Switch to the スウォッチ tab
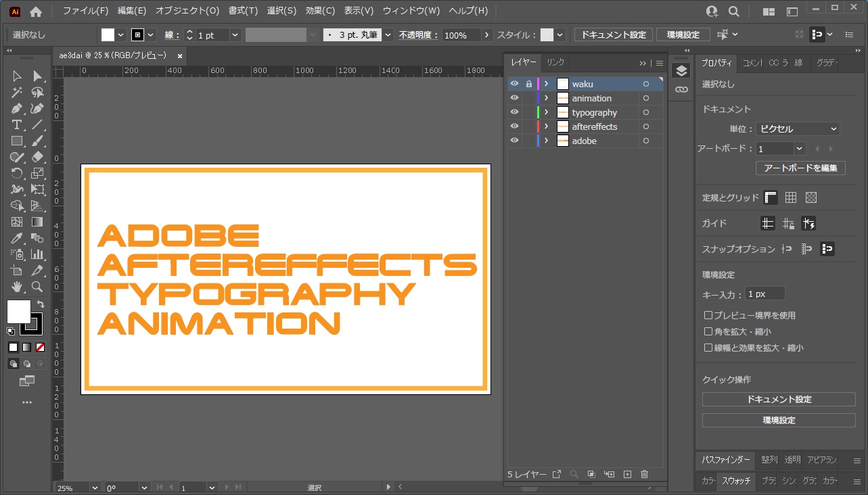Image resolution: width=868 pixels, height=495 pixels. coord(736,481)
